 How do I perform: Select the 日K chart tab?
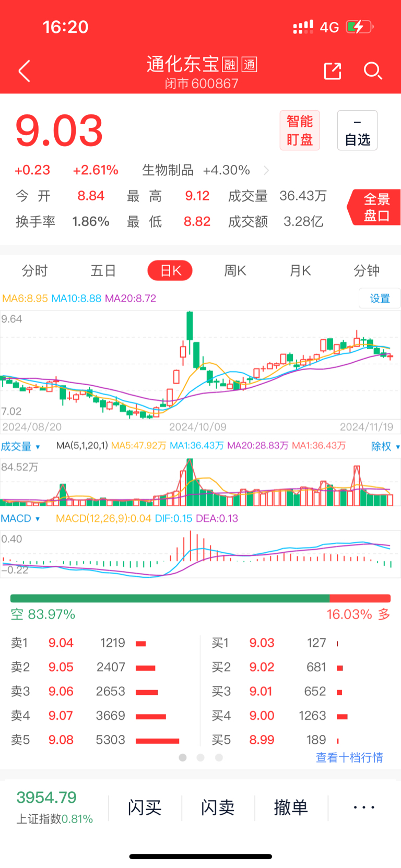tap(170, 271)
